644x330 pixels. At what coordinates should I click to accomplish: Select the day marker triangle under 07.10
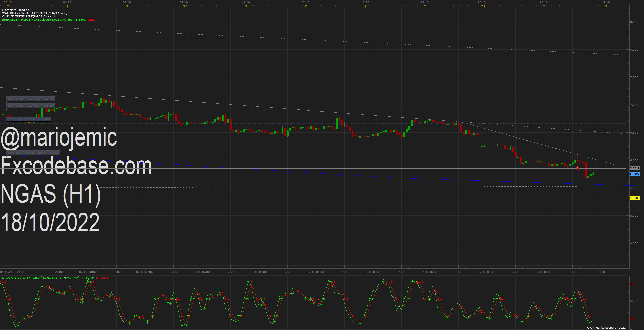(127, 6)
